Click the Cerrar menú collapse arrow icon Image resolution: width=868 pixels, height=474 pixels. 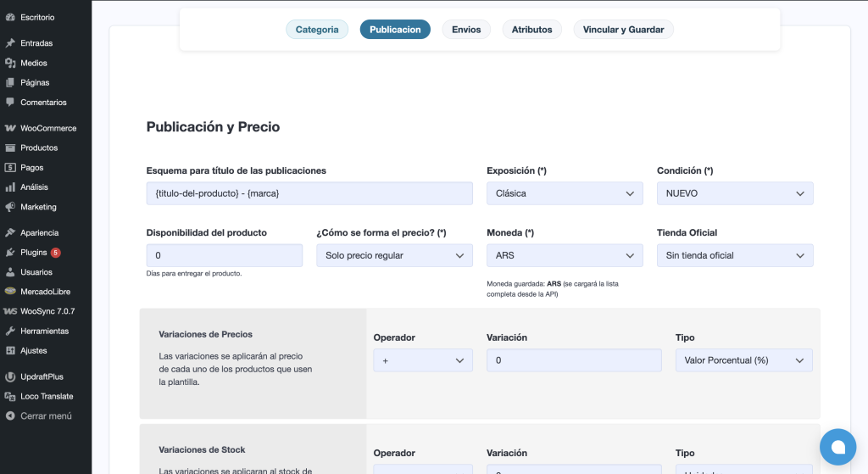pos(10,415)
